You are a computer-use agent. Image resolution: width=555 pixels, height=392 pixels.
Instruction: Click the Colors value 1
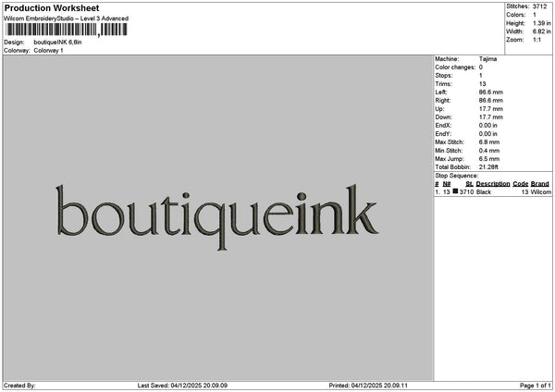(x=535, y=15)
